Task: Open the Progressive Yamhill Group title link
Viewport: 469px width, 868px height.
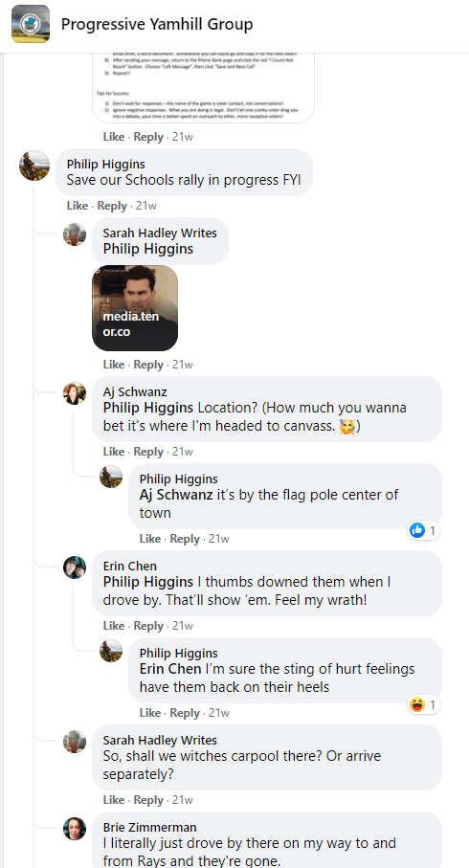Action: (157, 24)
